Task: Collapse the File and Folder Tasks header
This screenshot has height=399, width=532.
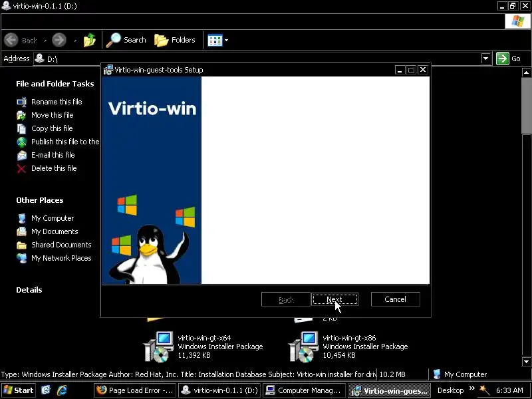Action: tap(55, 84)
